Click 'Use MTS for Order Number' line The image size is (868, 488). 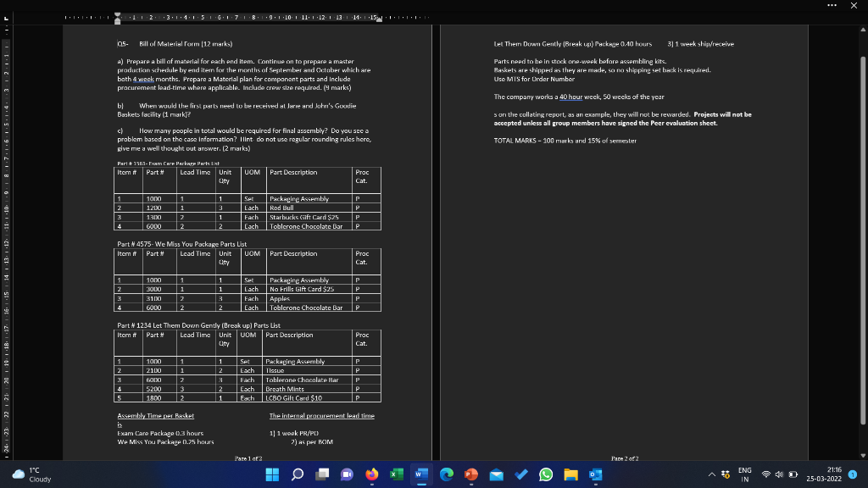pos(534,79)
